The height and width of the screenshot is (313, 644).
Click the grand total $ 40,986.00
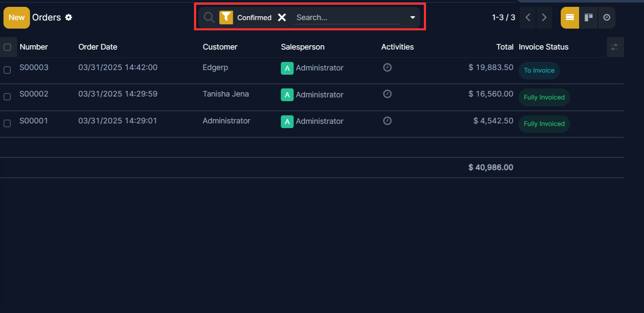tap(491, 167)
